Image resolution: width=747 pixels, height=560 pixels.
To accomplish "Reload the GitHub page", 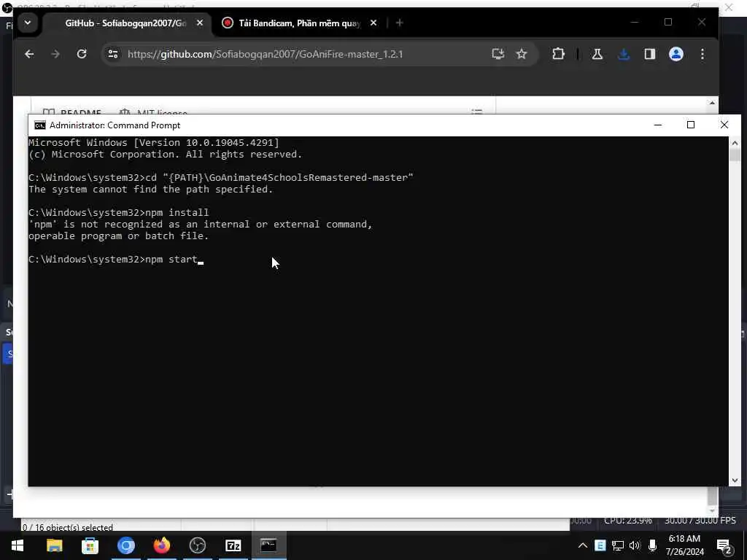I will click(82, 54).
